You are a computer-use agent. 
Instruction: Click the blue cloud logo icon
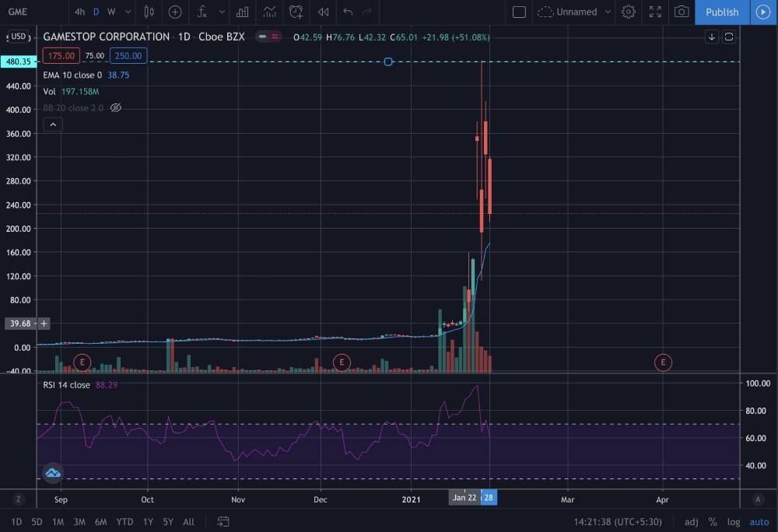point(53,473)
